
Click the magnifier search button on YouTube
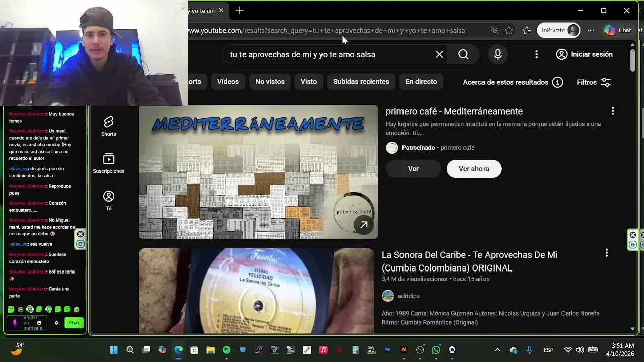click(x=463, y=54)
